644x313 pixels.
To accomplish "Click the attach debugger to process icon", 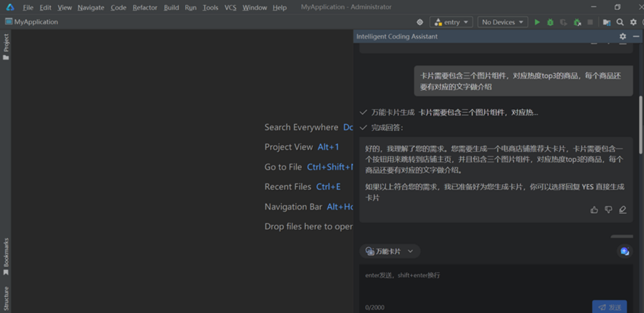I will coord(577,22).
